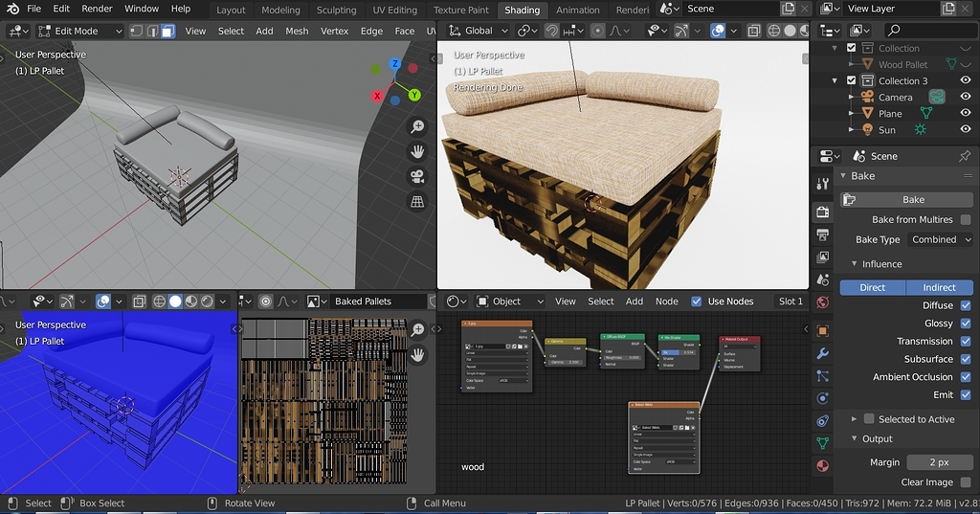980x514 pixels.
Task: Click the blue Z axis gizmo
Action: click(x=394, y=64)
